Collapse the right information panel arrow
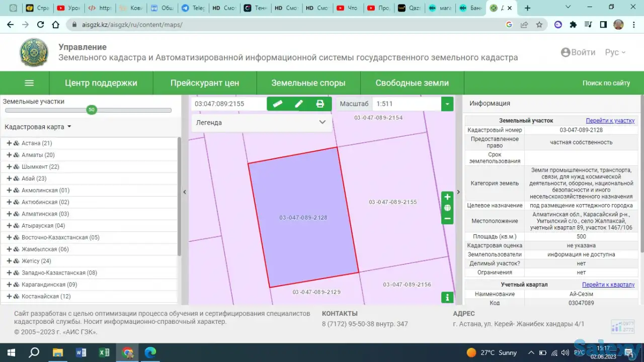Image resolution: width=644 pixels, height=362 pixels. 458,192
